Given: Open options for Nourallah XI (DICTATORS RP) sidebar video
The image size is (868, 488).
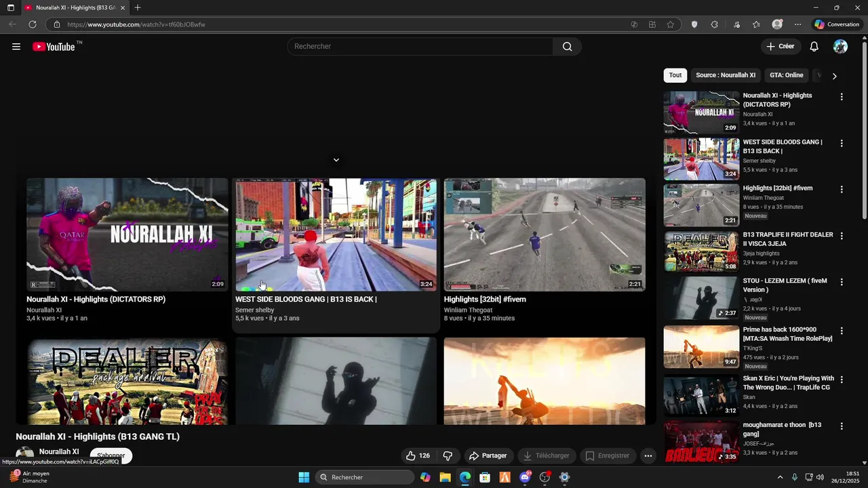Looking at the screenshot, I should coord(842,97).
